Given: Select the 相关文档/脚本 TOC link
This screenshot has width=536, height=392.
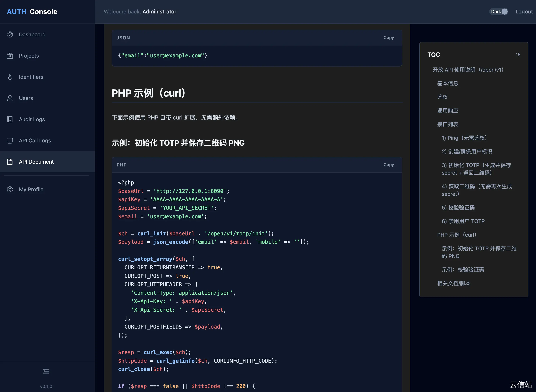Looking at the screenshot, I should [x=454, y=283].
